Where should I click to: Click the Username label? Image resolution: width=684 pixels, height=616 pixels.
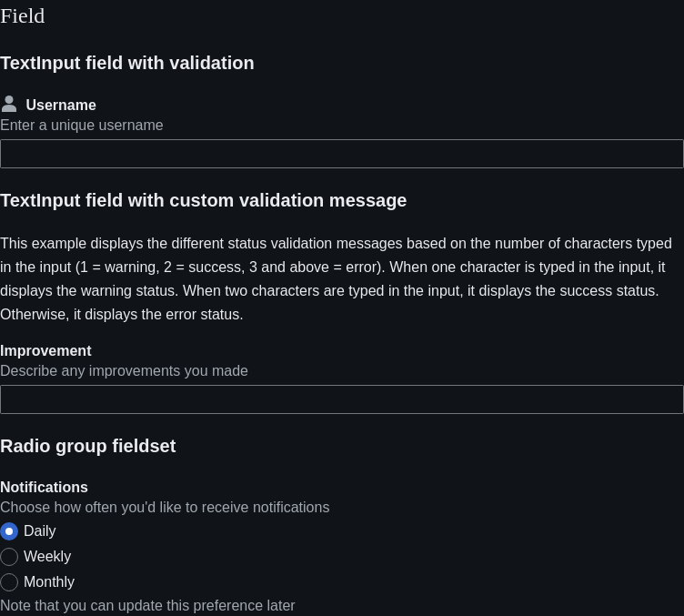point(61,106)
